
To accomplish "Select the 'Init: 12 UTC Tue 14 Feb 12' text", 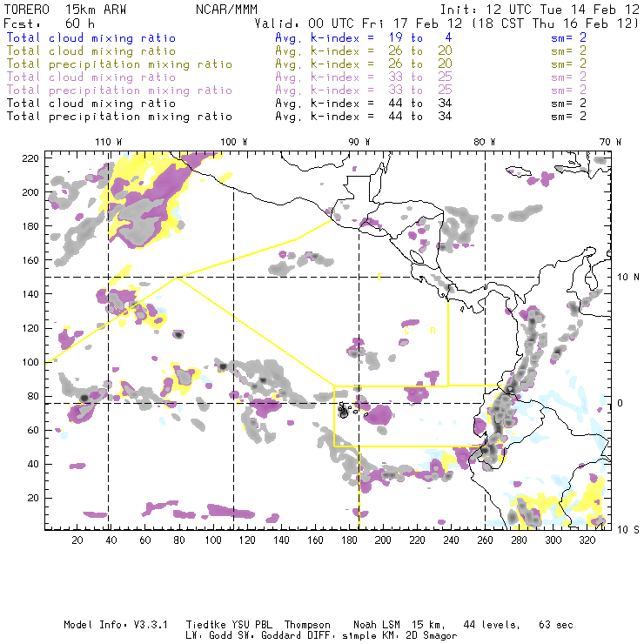I will click(540, 10).
